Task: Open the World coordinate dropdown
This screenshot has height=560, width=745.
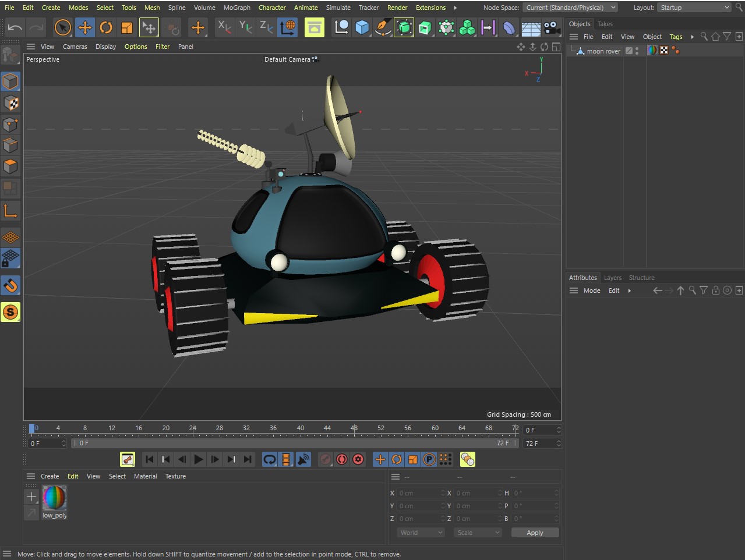Action: [x=421, y=533]
